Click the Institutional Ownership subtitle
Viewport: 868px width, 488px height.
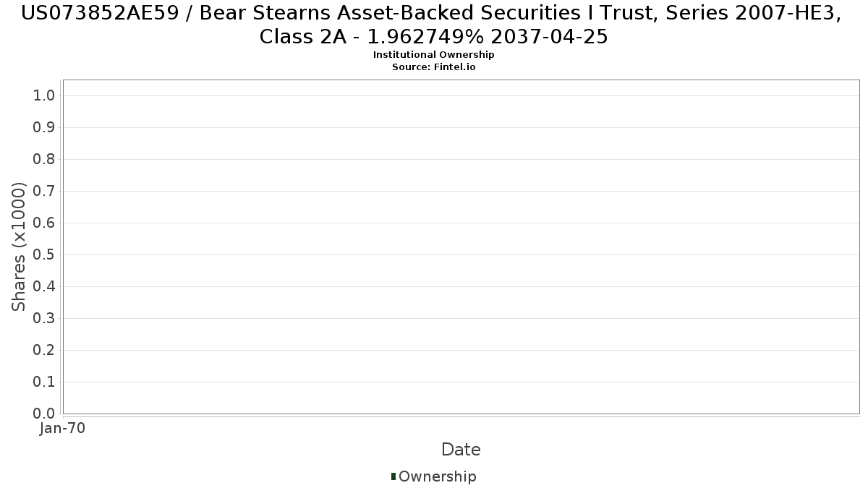tap(434, 55)
